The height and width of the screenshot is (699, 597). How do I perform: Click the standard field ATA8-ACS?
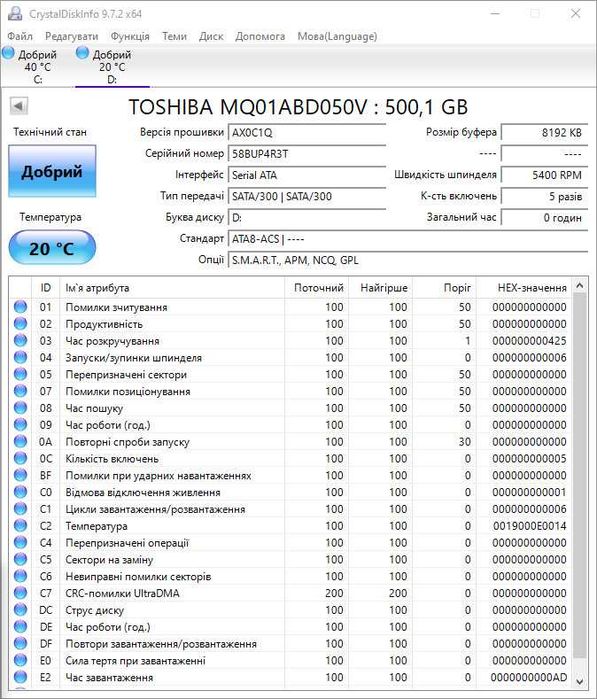click(408, 239)
